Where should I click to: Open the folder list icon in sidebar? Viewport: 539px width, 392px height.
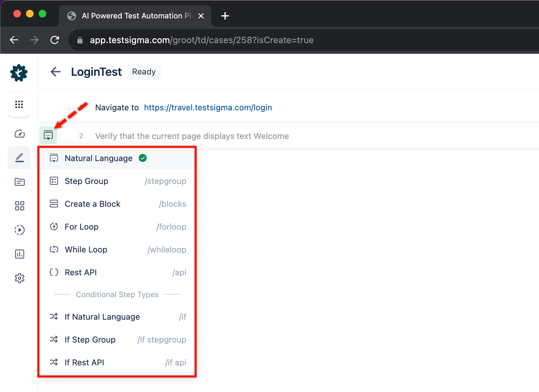(x=20, y=182)
